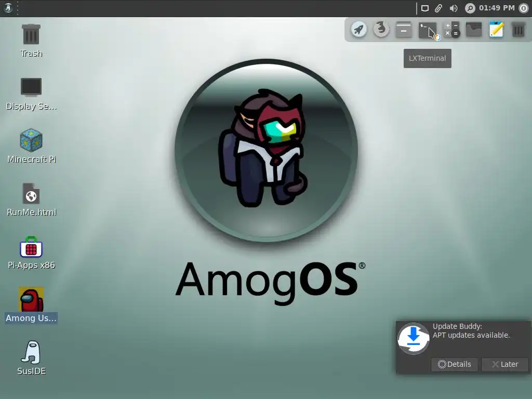Viewport: 532px width, 399px height.
Task: Open the folder icon in dock
Action: click(x=474, y=30)
